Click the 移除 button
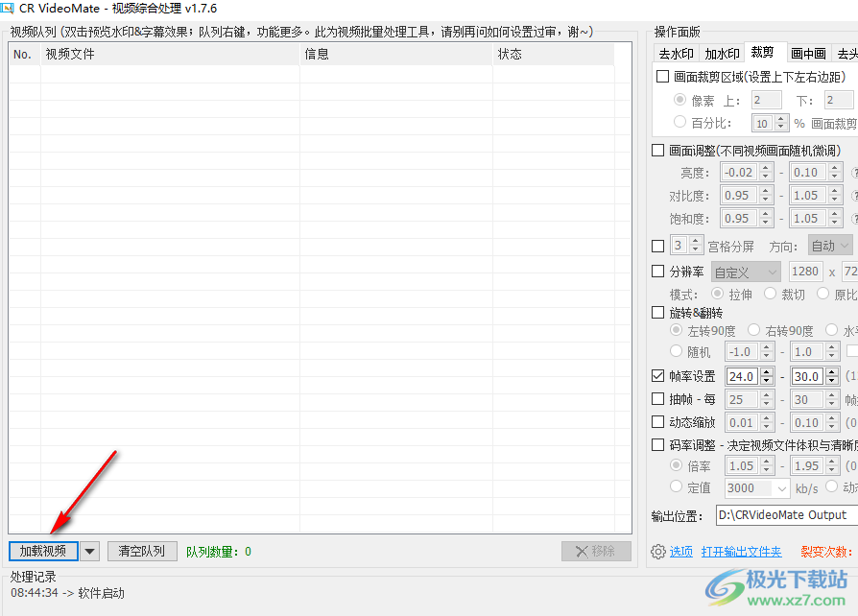858x616 pixels. point(596,552)
